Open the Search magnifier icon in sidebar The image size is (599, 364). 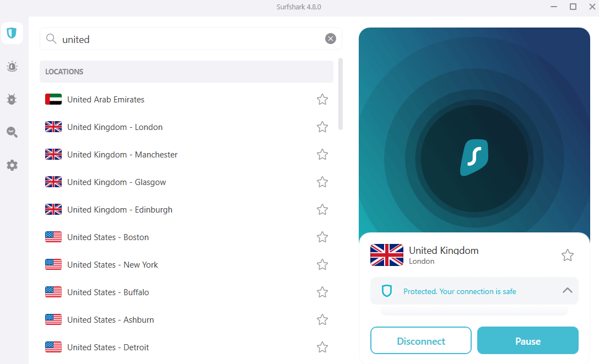pos(12,132)
